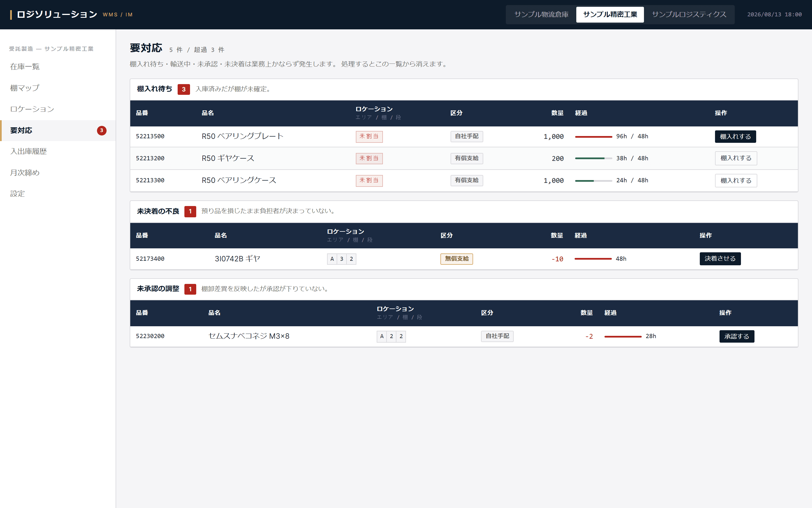Click the 24h / 48h elapsed progress bar
This screenshot has width=812, height=508.
pyautogui.click(x=593, y=181)
